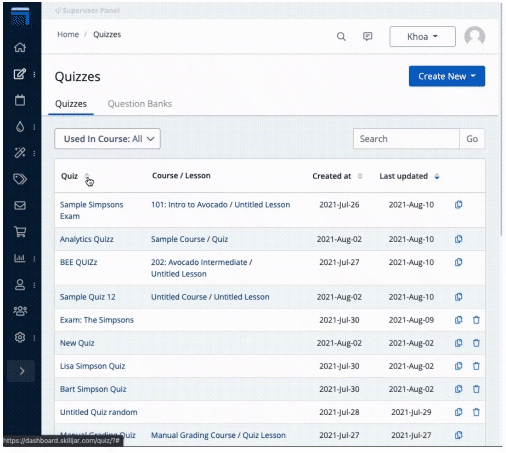The image size is (506, 453).
Task: Click the tags icon in sidebar
Action: [x=20, y=179]
